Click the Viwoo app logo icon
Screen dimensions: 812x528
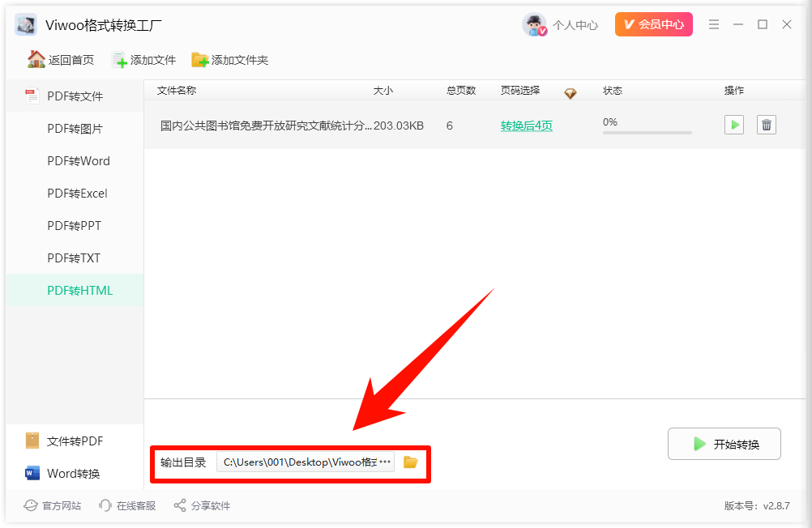tap(26, 24)
